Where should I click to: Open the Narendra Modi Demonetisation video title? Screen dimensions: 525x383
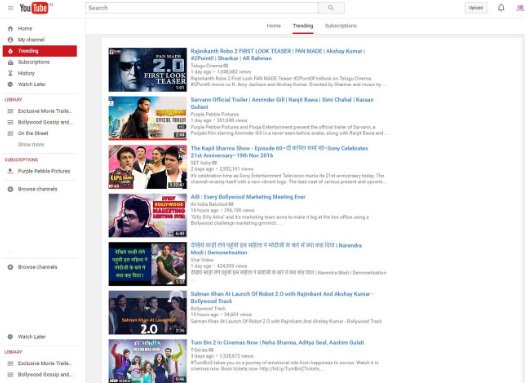[x=276, y=249]
